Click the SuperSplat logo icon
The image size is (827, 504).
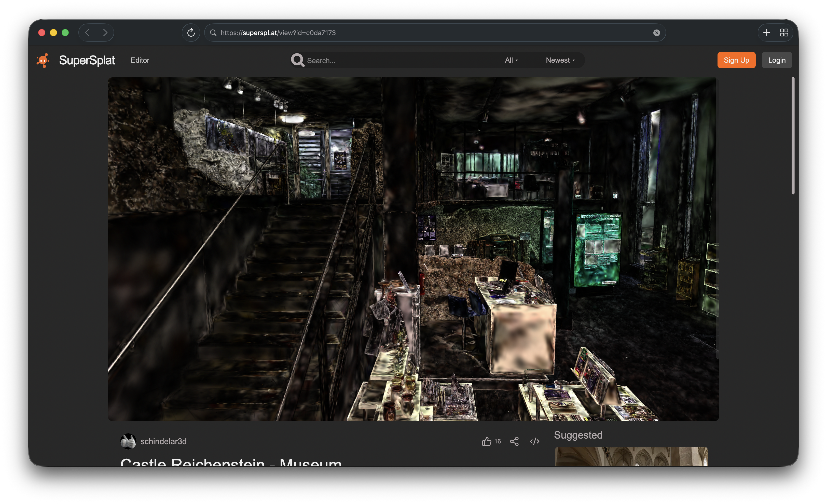[43, 60]
